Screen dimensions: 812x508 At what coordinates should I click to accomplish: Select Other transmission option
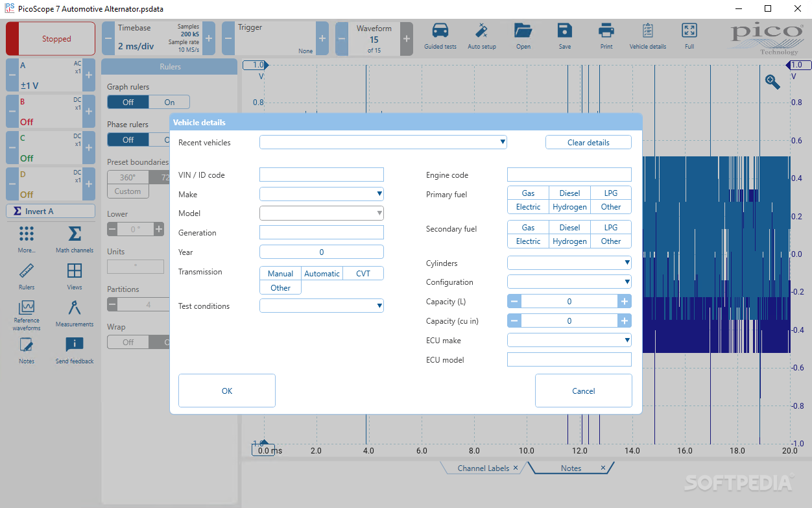(x=280, y=287)
